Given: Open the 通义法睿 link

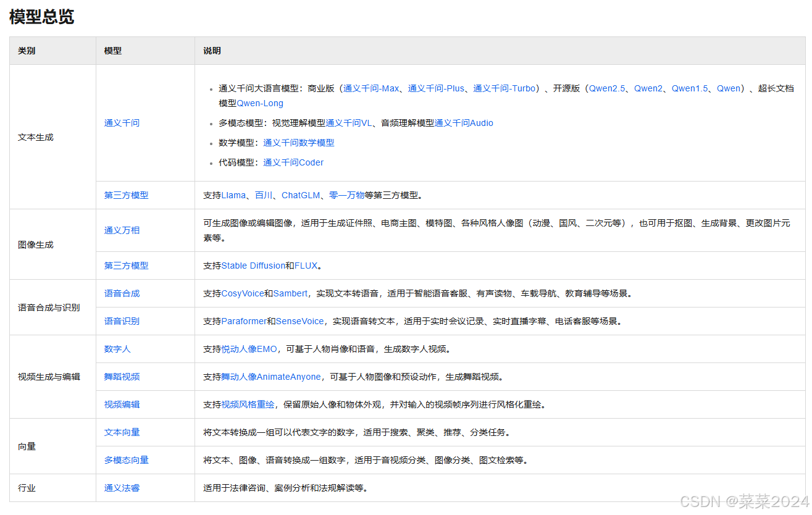Looking at the screenshot, I should [x=122, y=488].
